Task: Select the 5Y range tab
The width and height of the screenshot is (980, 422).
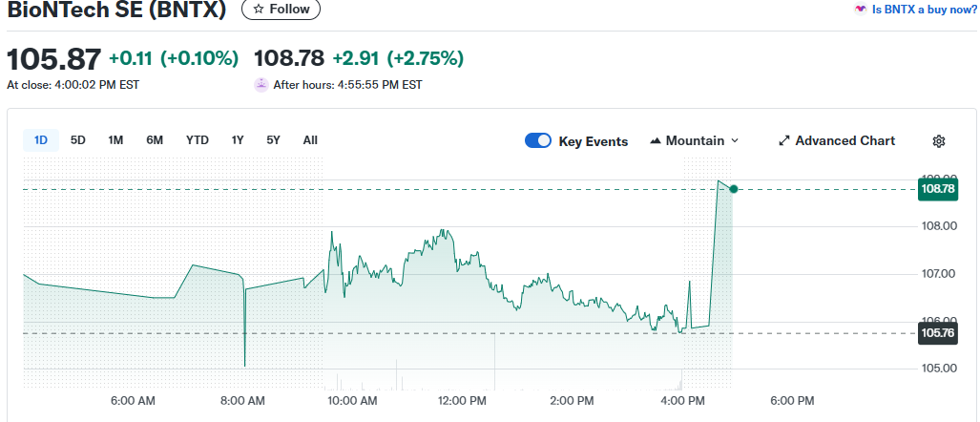Action: coord(273,140)
